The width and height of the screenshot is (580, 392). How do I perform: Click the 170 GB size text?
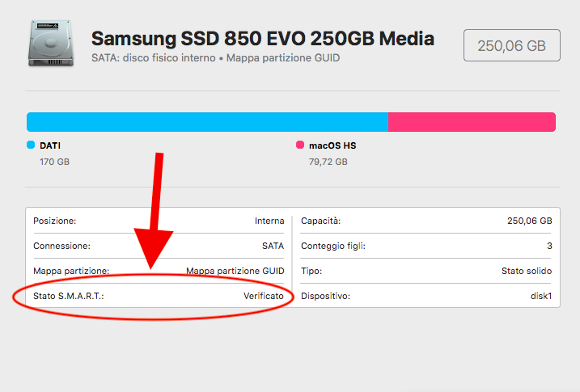55,162
